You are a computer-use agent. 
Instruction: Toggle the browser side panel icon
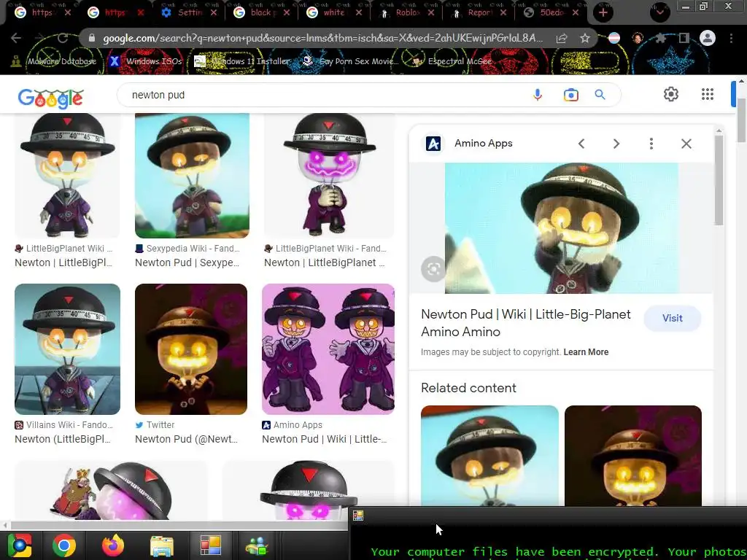click(684, 38)
